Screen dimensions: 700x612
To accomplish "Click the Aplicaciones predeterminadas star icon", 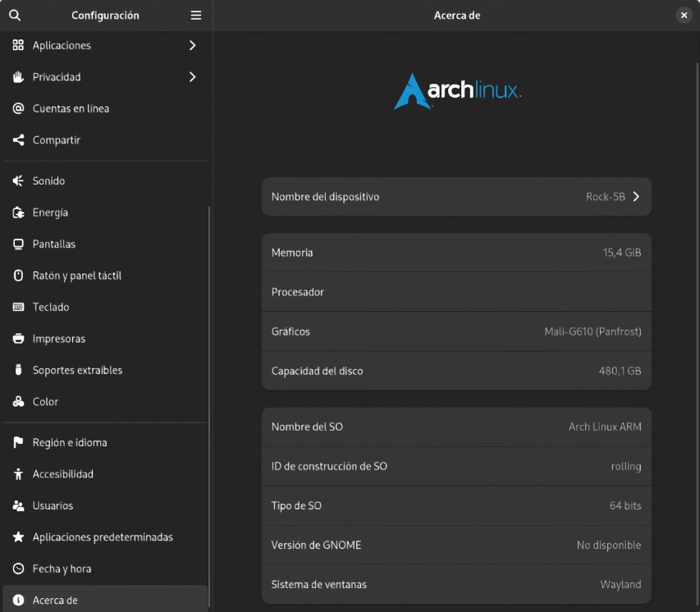I will point(18,537).
